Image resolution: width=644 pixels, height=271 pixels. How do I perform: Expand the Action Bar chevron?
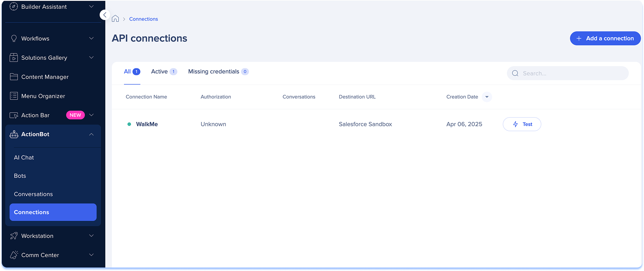tap(91, 115)
